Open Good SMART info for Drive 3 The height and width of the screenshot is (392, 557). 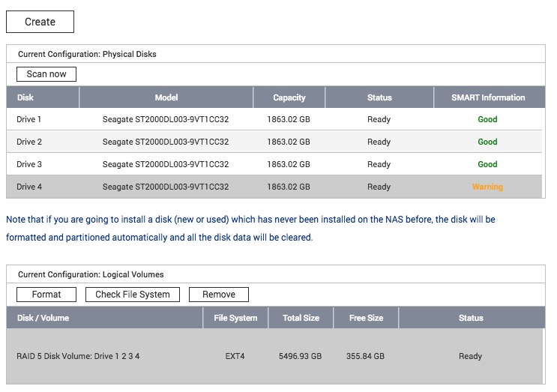coord(487,164)
